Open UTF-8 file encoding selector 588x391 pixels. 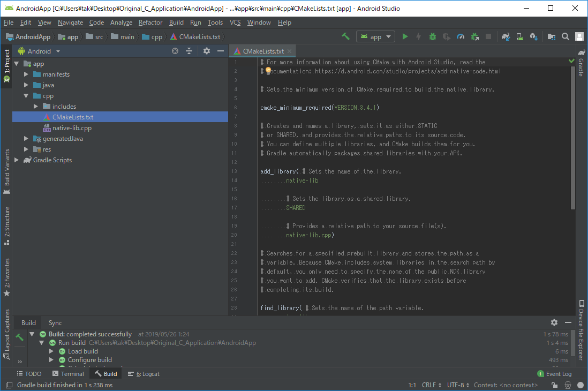pyautogui.click(x=458, y=385)
